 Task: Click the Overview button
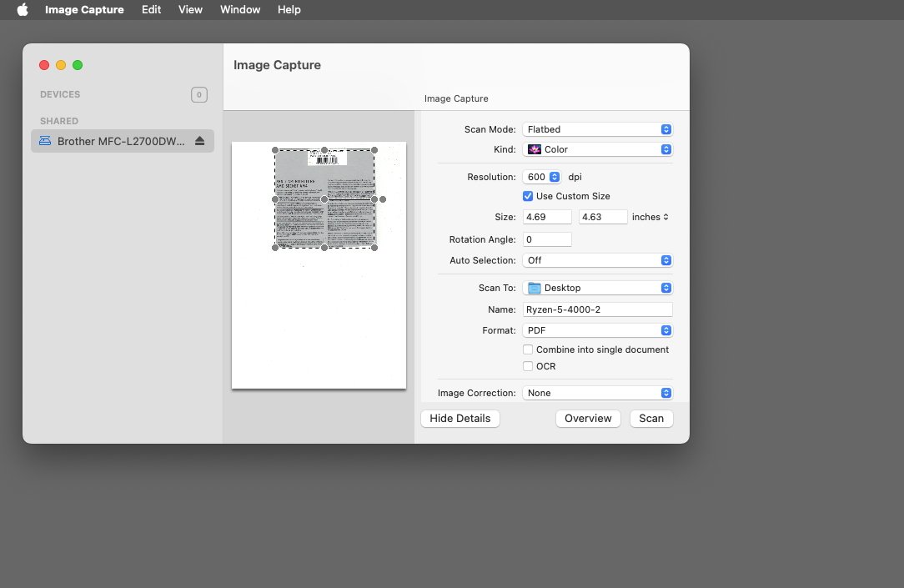[x=588, y=419]
